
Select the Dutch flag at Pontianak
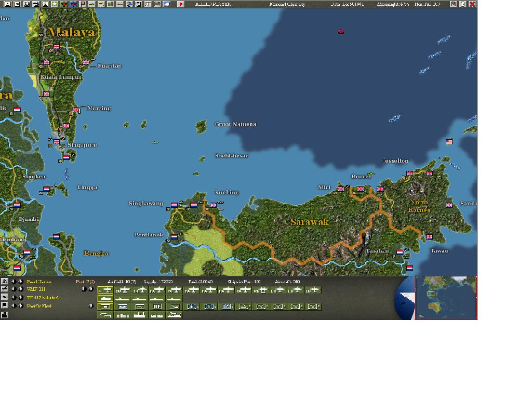pyautogui.click(x=174, y=236)
